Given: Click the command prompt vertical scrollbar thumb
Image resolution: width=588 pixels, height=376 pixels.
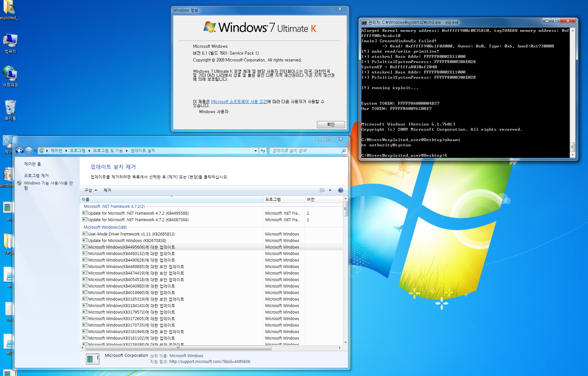Looking at the screenshot, I should click(572, 147).
